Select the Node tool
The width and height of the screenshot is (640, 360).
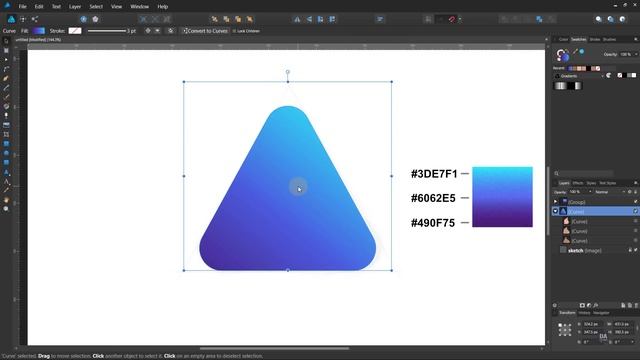6,60
